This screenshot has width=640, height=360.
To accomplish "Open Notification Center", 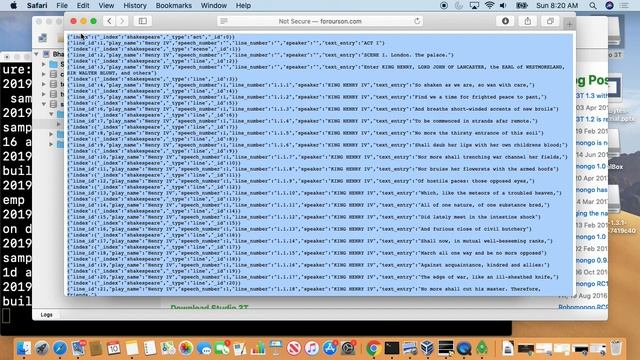I will click(624, 6).
